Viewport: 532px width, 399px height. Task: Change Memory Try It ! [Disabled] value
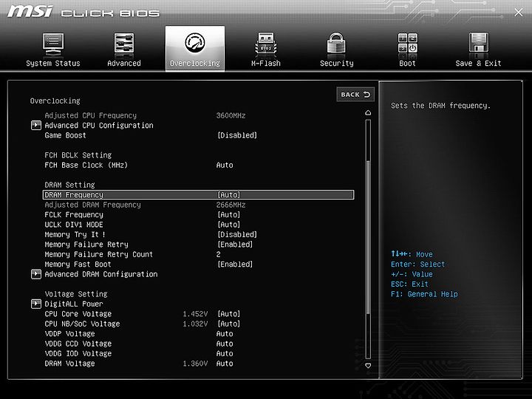coord(237,234)
